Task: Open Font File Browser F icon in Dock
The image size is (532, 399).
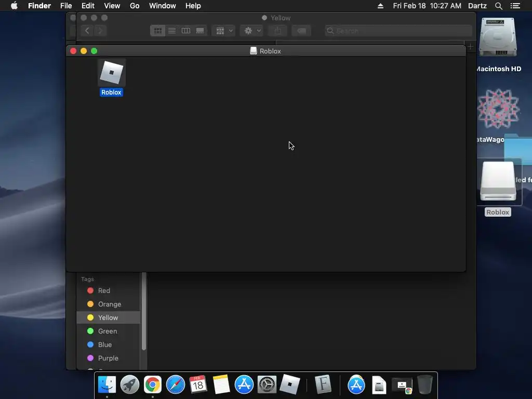Action: (x=323, y=384)
